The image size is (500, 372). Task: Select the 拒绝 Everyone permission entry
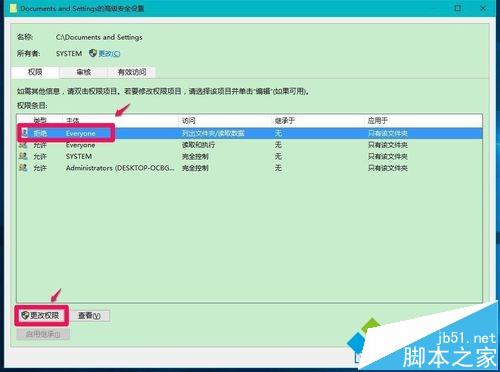tap(249, 133)
